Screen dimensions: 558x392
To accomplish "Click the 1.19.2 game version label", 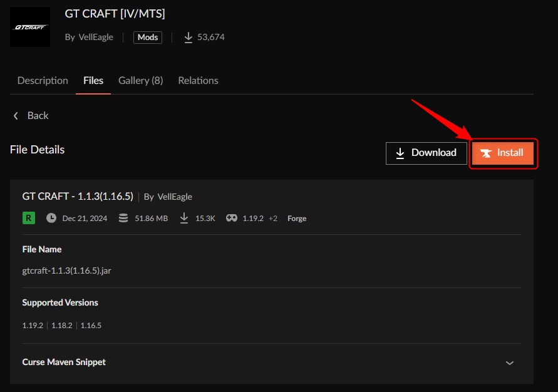I will point(253,219).
